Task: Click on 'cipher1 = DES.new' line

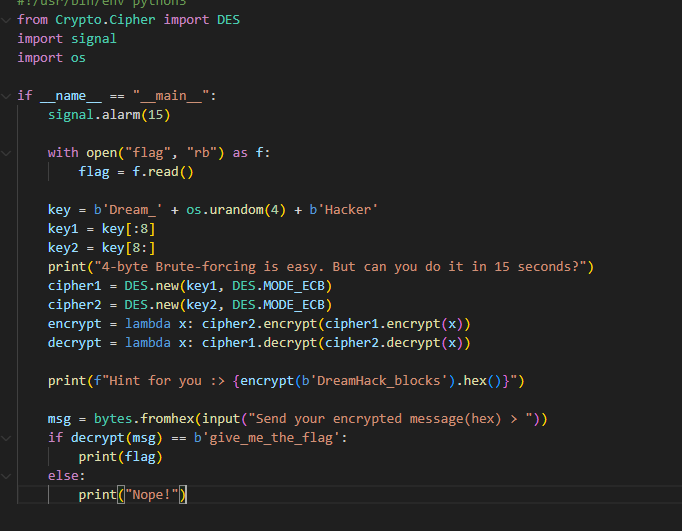Action: (190, 286)
